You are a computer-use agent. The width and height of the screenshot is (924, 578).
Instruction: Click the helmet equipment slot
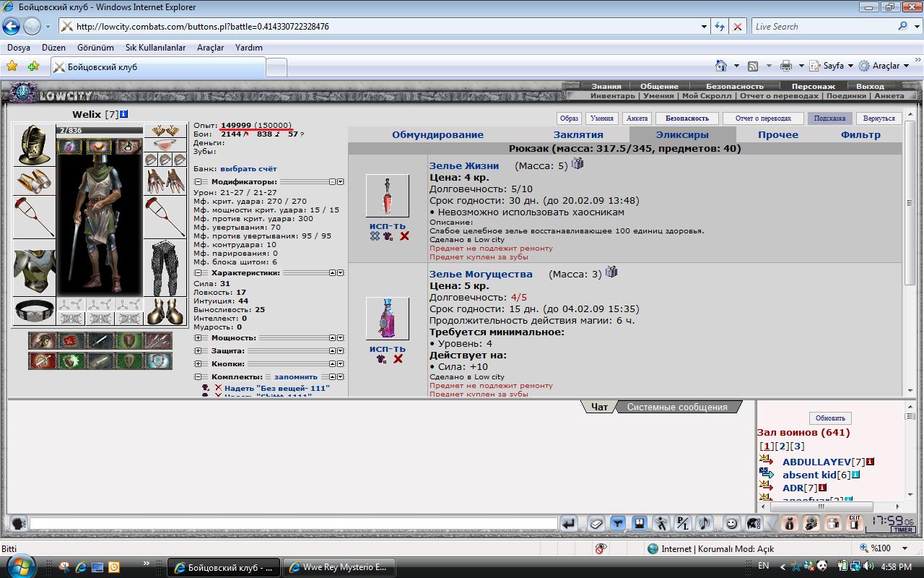pos(34,145)
